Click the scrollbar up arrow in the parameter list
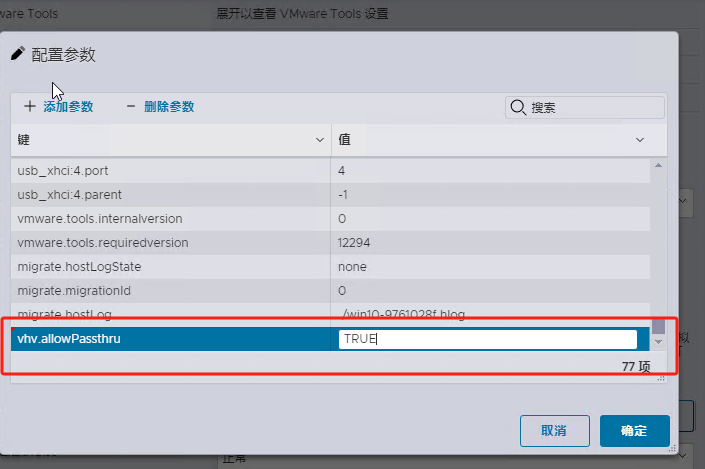 (658, 165)
